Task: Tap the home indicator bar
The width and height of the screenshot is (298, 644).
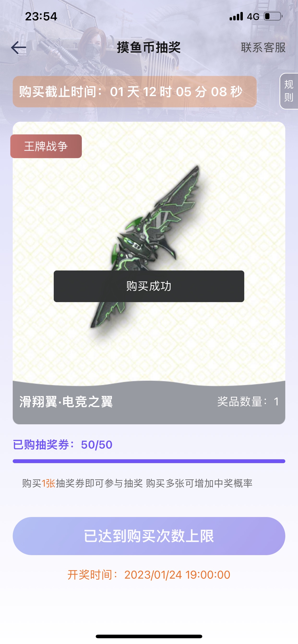Action: [149, 636]
